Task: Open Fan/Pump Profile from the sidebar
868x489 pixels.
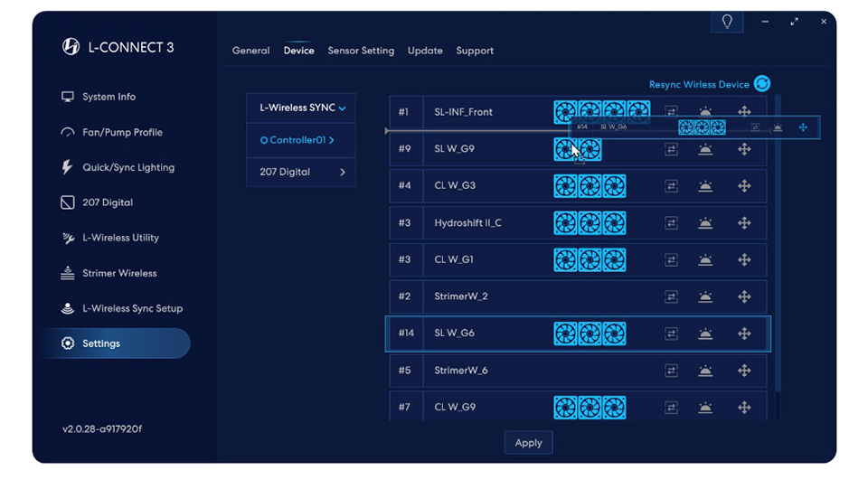Action: [x=122, y=132]
